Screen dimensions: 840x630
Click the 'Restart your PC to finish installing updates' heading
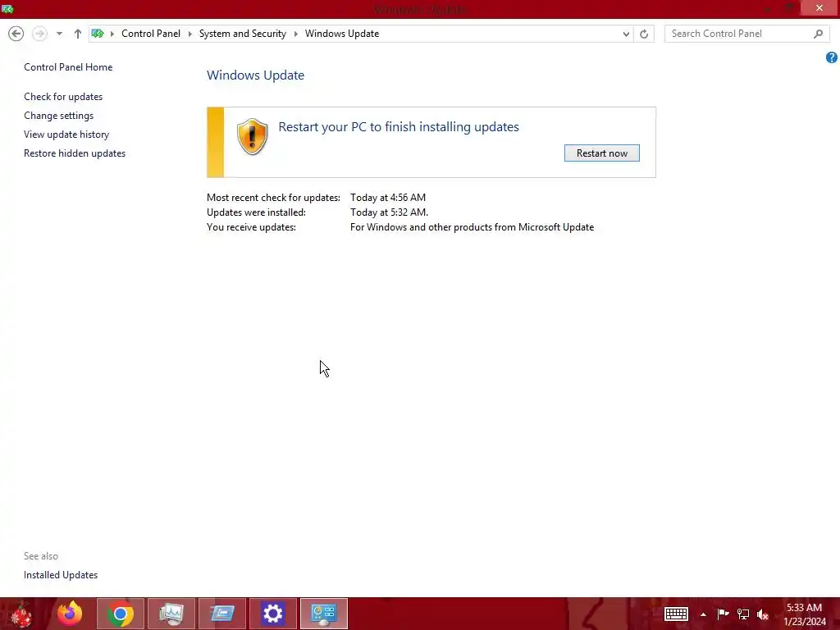click(399, 127)
